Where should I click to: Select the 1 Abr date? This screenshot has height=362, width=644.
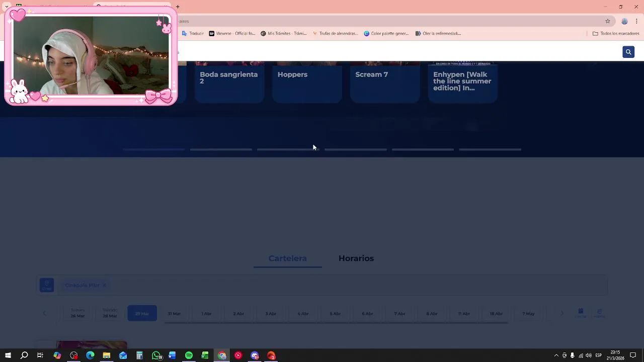(206, 313)
